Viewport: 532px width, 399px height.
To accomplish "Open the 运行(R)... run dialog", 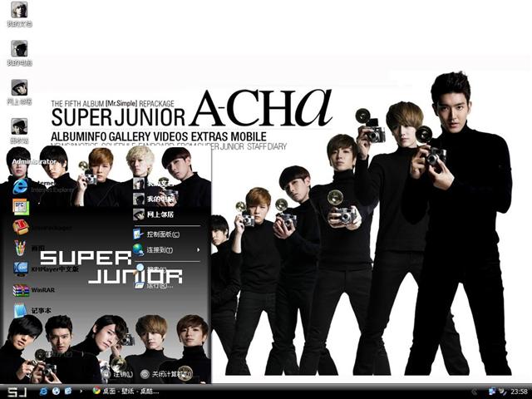I will [153, 285].
